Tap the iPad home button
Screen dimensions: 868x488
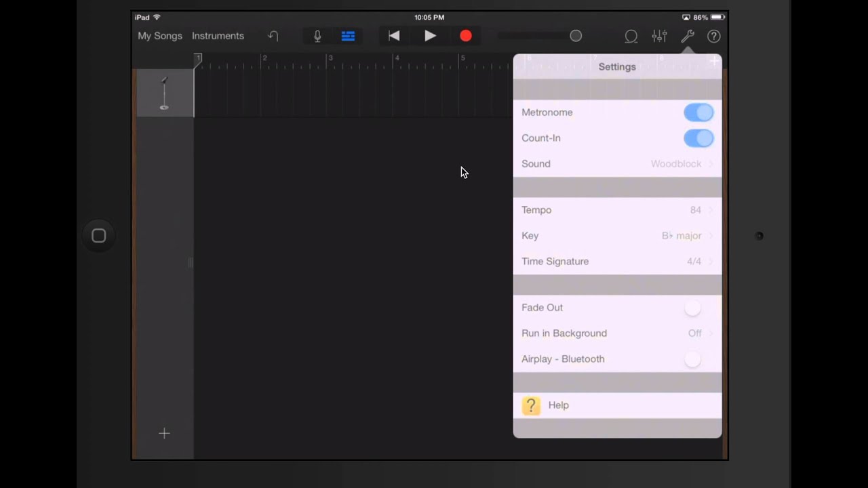(99, 236)
